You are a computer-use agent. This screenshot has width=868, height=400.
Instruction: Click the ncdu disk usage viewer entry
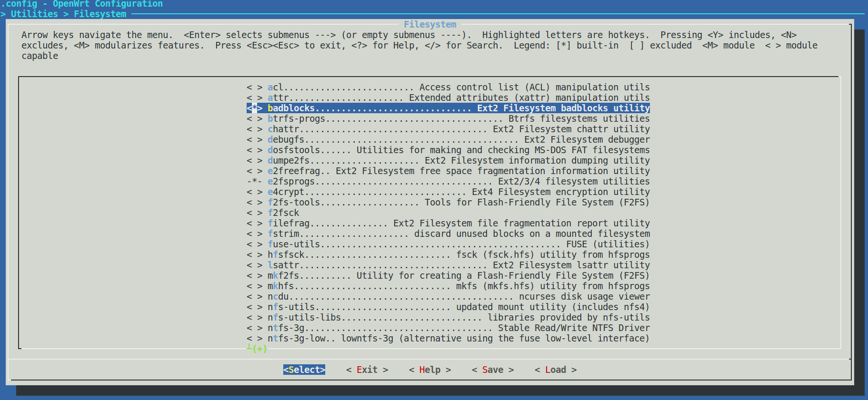click(448, 296)
